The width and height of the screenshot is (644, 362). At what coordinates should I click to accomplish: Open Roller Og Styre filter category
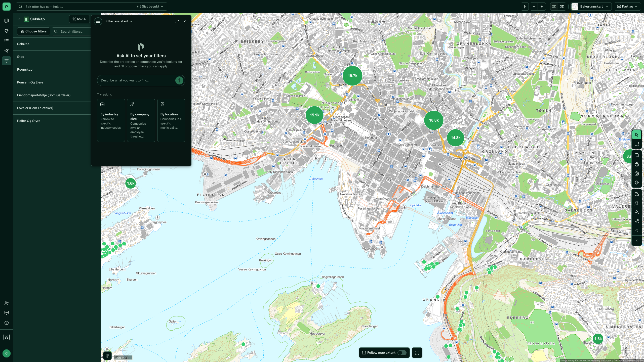click(52, 121)
